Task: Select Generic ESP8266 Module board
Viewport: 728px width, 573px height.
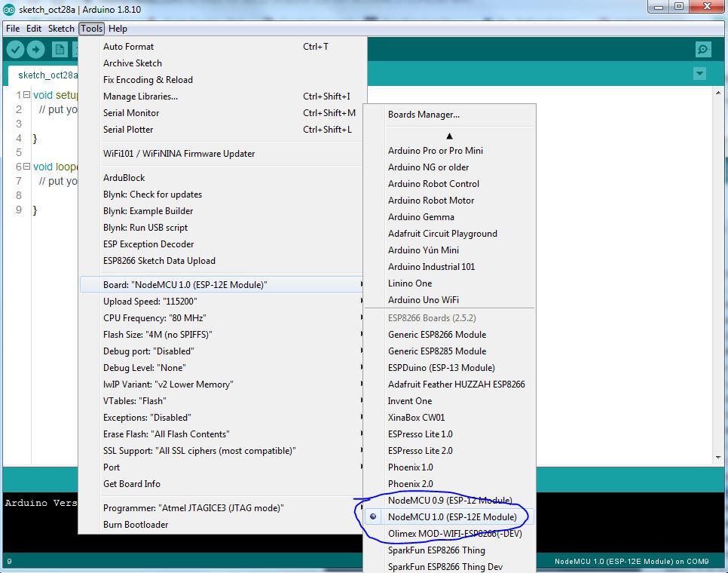Action: 449,334
